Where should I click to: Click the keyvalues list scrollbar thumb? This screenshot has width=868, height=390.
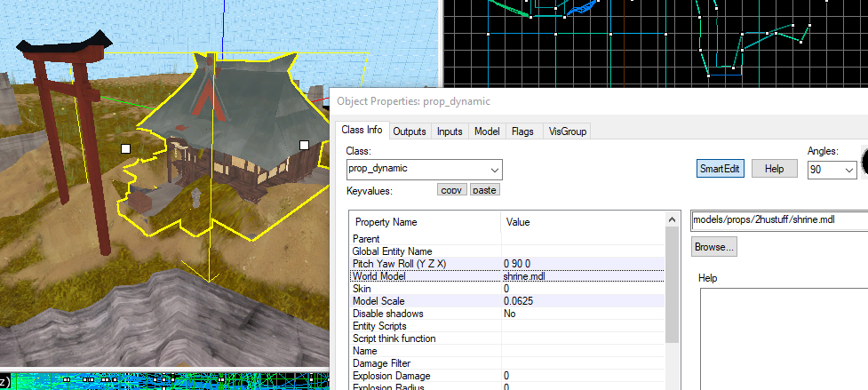(672, 284)
